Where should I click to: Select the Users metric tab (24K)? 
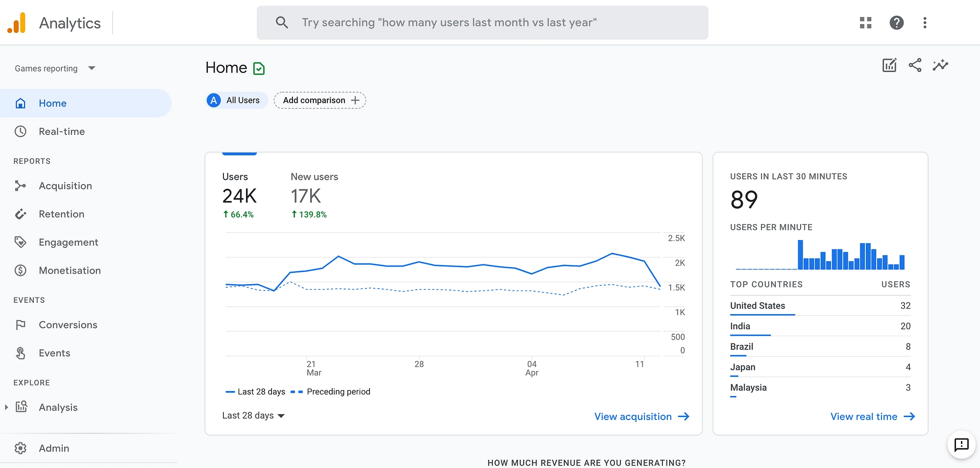[240, 195]
